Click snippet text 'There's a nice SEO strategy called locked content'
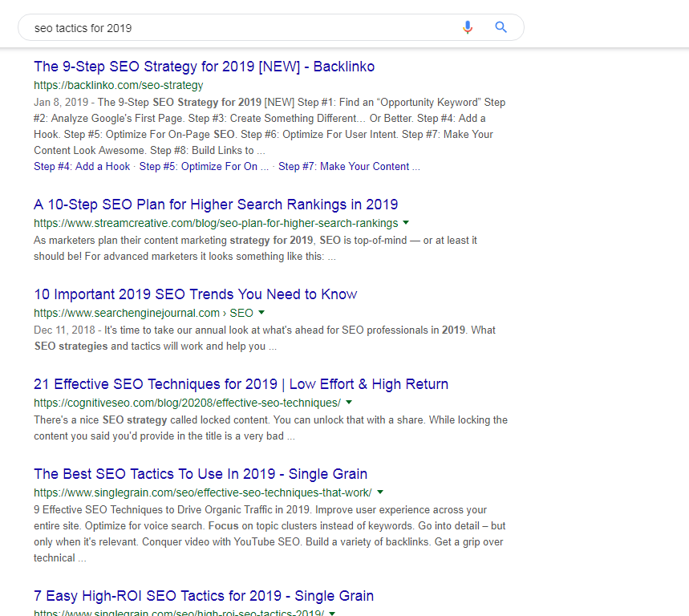The width and height of the screenshot is (689, 616). (151, 420)
